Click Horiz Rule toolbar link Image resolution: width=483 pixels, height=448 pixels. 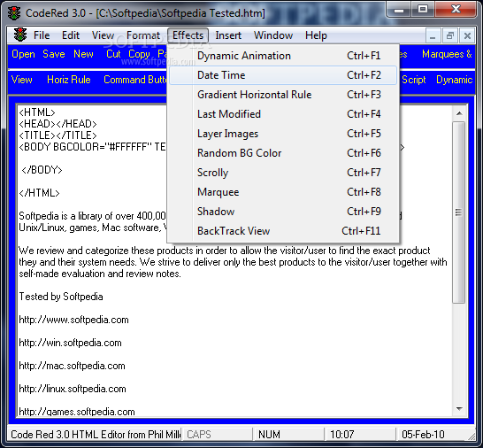[x=69, y=80]
